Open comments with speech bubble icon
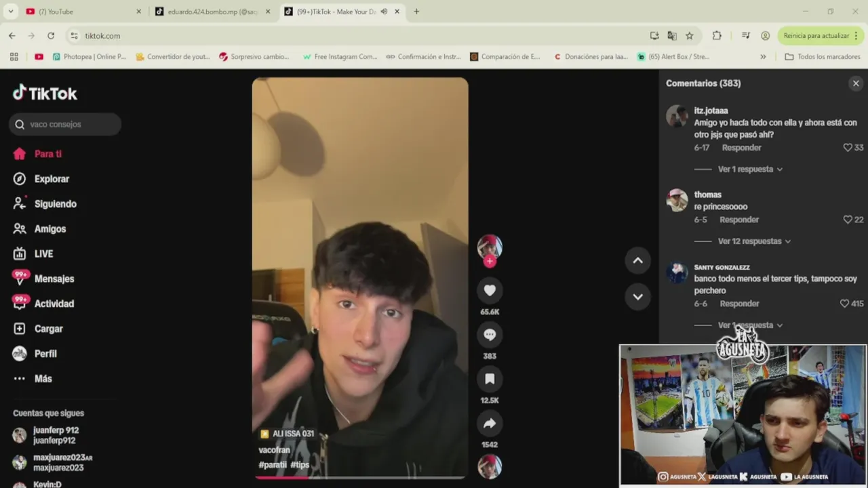The image size is (868, 488). coord(490,335)
